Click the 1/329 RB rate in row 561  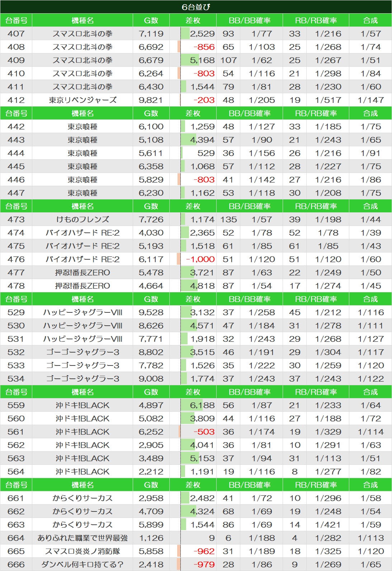point(328,432)
